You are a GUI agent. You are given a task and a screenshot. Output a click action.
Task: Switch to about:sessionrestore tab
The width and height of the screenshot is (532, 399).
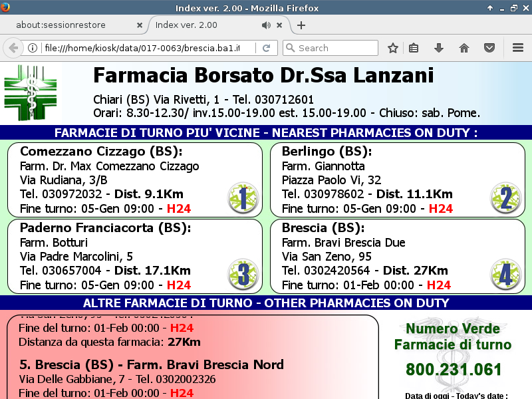pyautogui.click(x=70, y=25)
